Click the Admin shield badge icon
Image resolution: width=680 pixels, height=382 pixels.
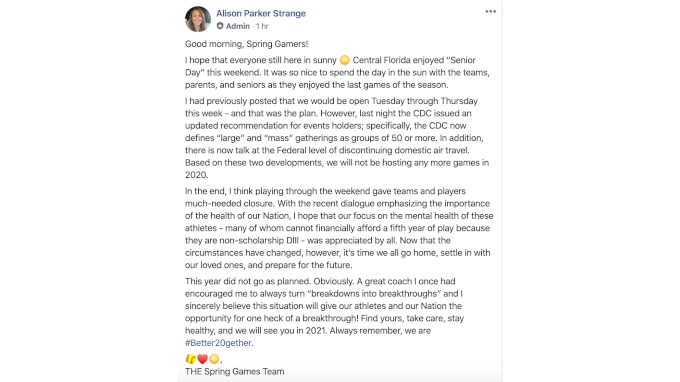tap(220, 26)
